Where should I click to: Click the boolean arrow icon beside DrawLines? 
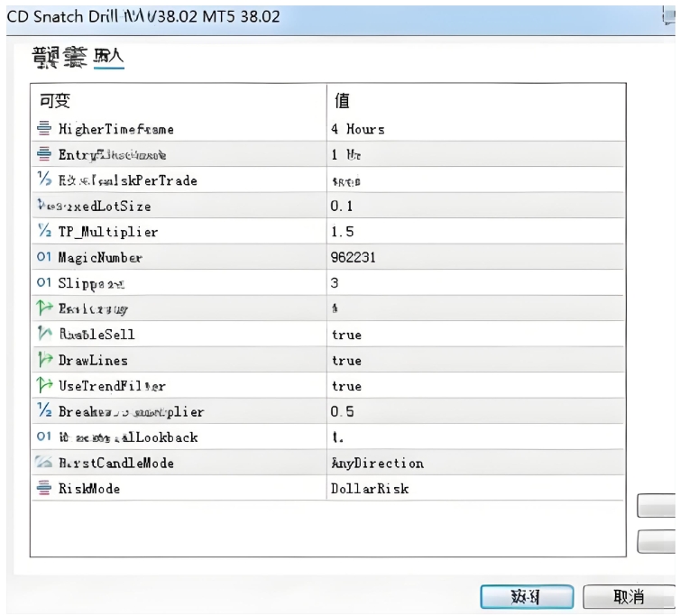click(44, 360)
